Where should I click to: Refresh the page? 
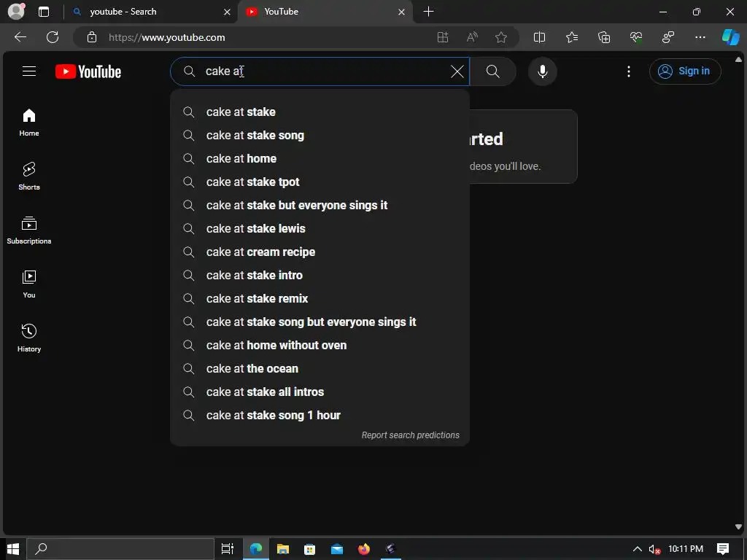[53, 37]
